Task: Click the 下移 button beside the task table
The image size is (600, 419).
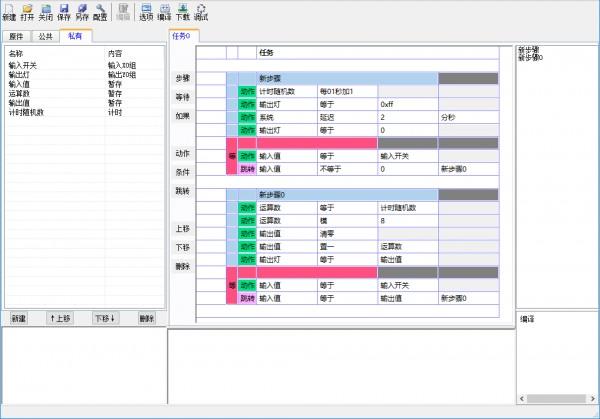Action: point(183,248)
